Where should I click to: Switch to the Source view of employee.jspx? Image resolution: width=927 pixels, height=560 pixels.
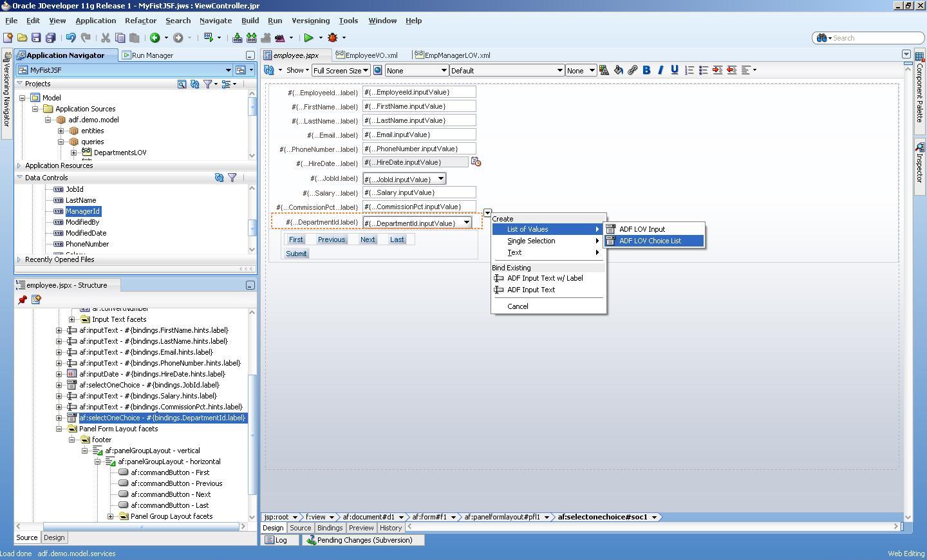coord(300,528)
